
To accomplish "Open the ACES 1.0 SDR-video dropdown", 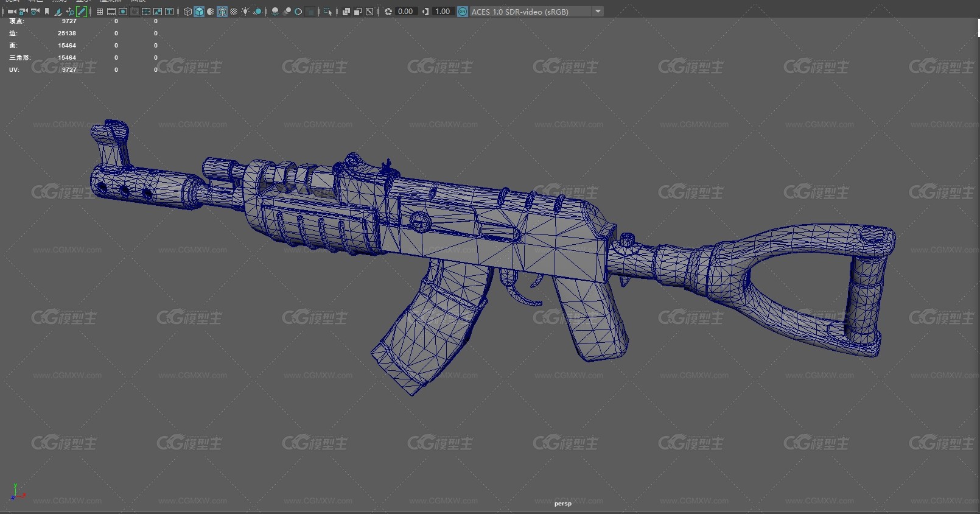I will pyautogui.click(x=537, y=12).
